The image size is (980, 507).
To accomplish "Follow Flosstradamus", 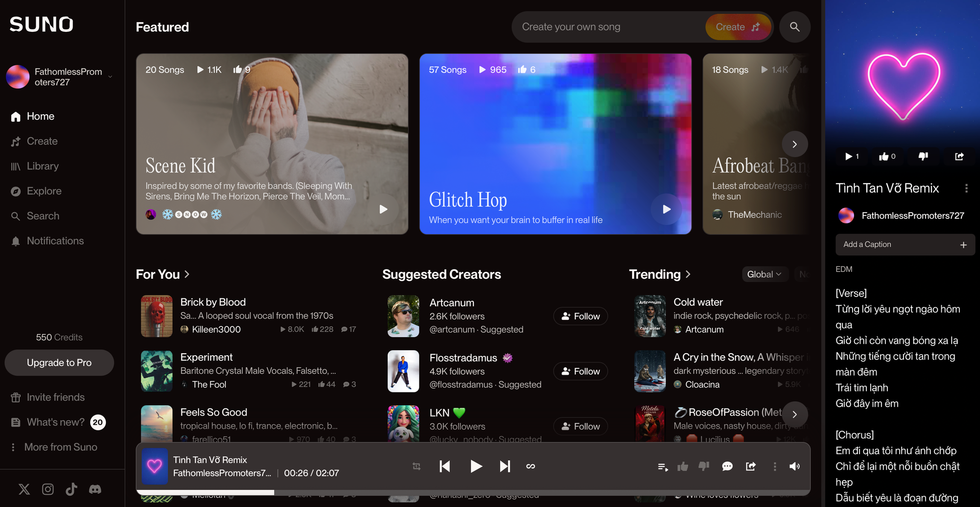I will coord(581,371).
